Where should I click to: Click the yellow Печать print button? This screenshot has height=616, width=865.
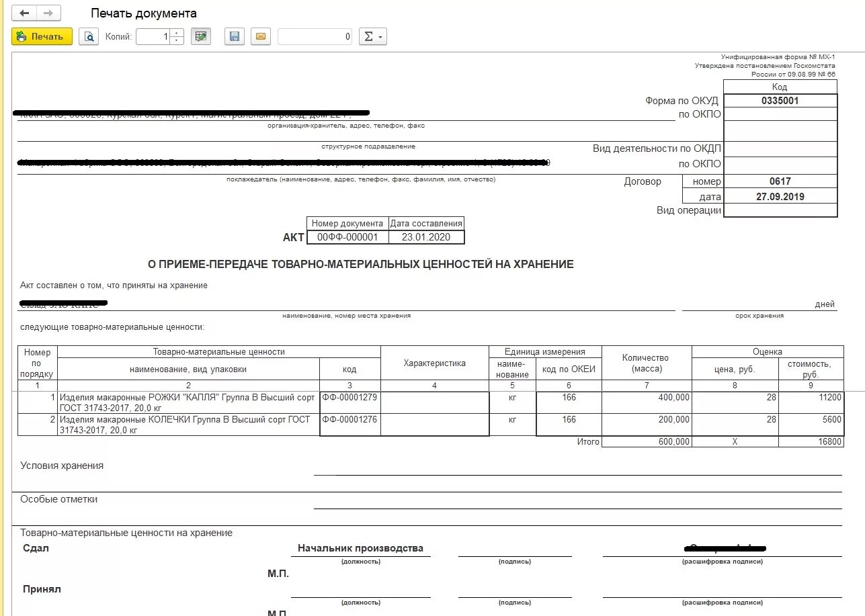click(x=42, y=36)
